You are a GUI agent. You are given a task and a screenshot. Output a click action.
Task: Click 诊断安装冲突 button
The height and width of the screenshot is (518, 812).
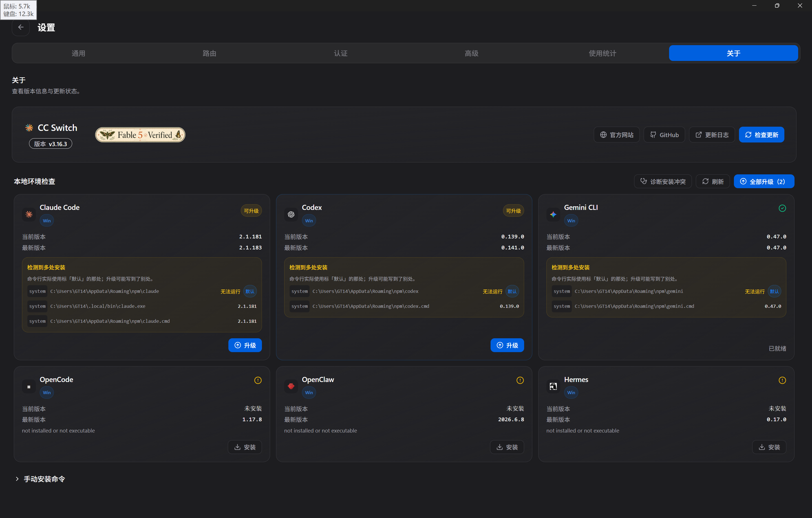tap(663, 181)
